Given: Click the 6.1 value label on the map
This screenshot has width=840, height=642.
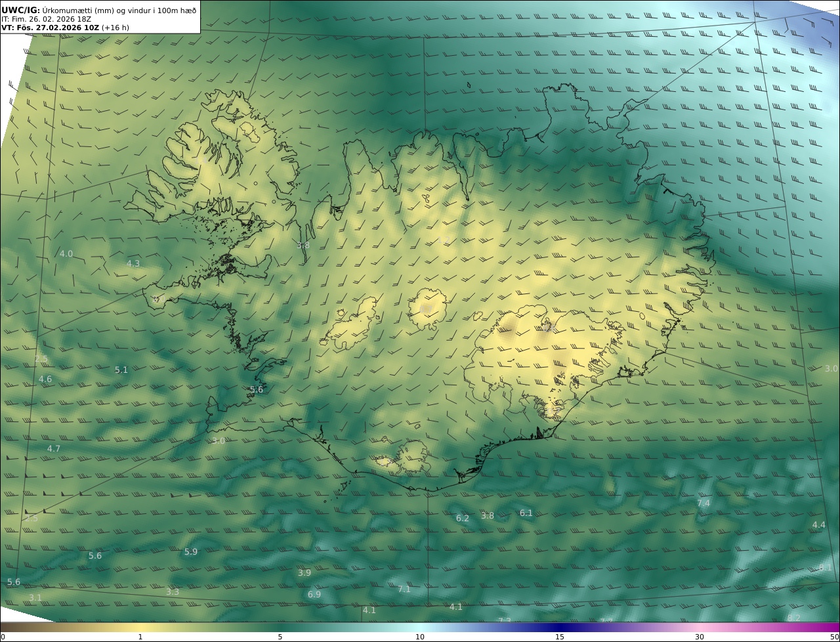Looking at the screenshot, I should click(526, 513).
